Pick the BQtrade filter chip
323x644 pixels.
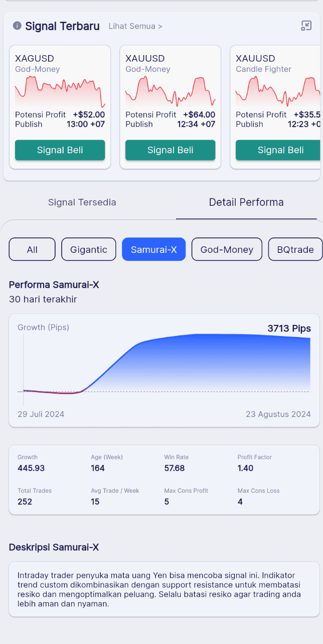pos(295,249)
